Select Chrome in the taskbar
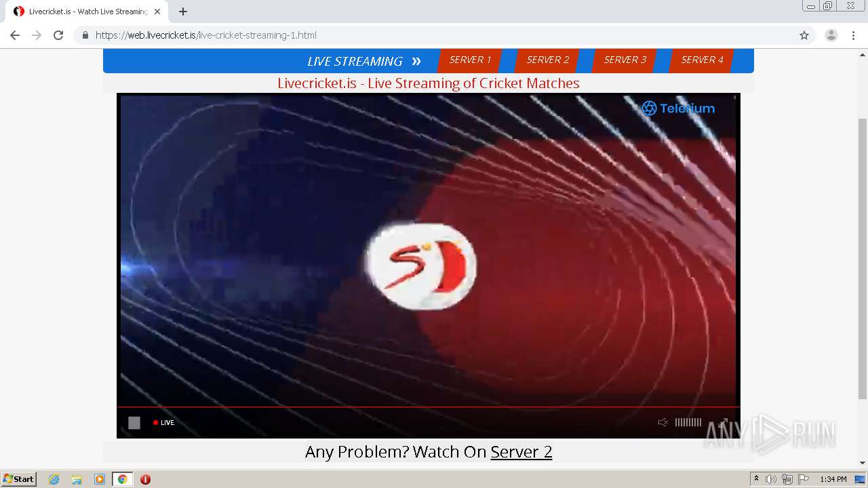The image size is (868, 488). (x=122, y=479)
